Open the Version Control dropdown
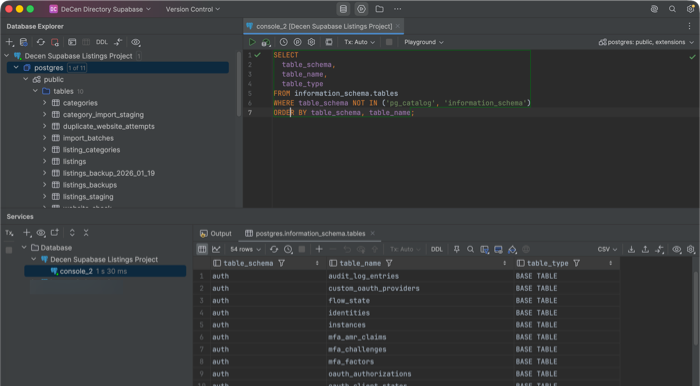 (193, 9)
